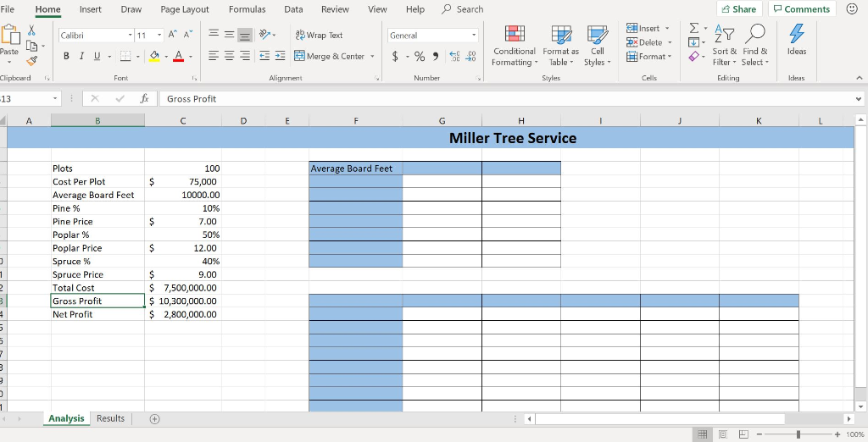Open the Review ribbon tab
Viewport: 868px width, 442px height.
tap(335, 9)
